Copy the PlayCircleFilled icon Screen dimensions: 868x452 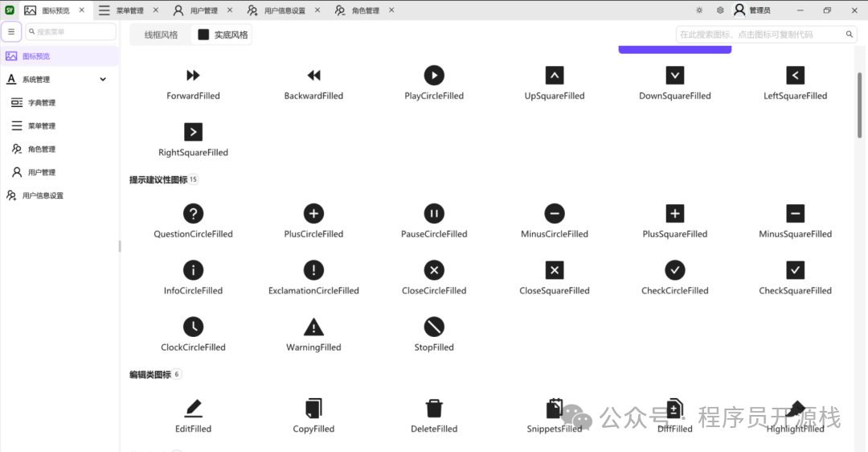click(x=434, y=76)
